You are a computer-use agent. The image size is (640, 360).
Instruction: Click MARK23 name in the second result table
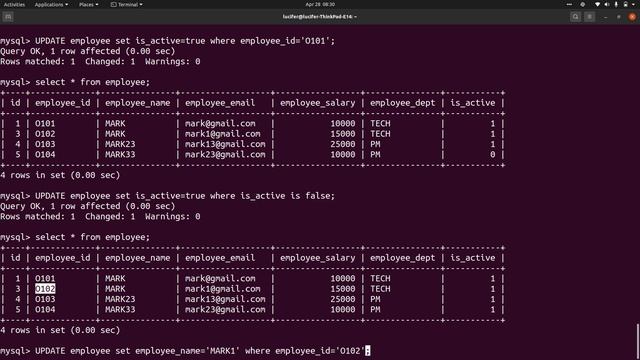point(120,299)
